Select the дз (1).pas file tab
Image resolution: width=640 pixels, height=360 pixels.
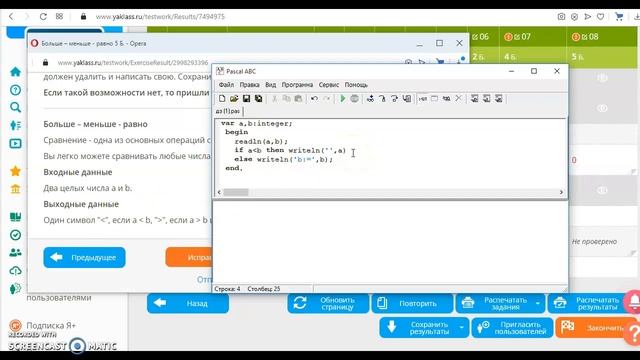pos(228,111)
